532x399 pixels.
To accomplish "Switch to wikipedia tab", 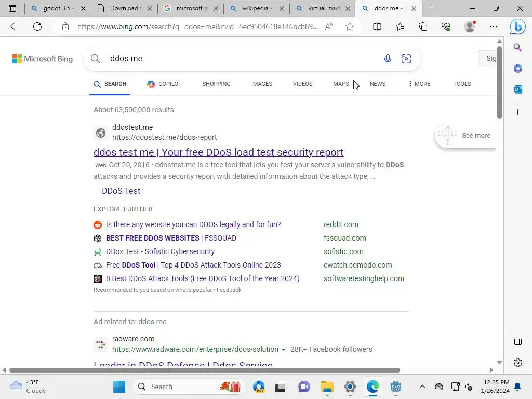I will [x=256, y=8].
